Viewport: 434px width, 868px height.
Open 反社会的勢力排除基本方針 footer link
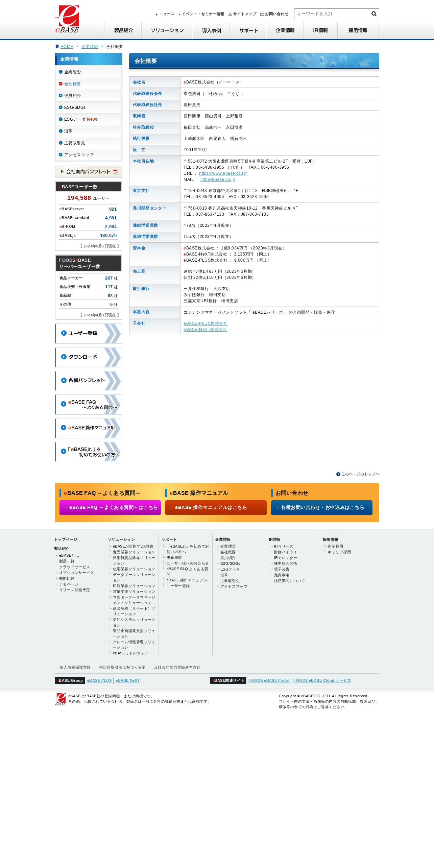(177, 667)
